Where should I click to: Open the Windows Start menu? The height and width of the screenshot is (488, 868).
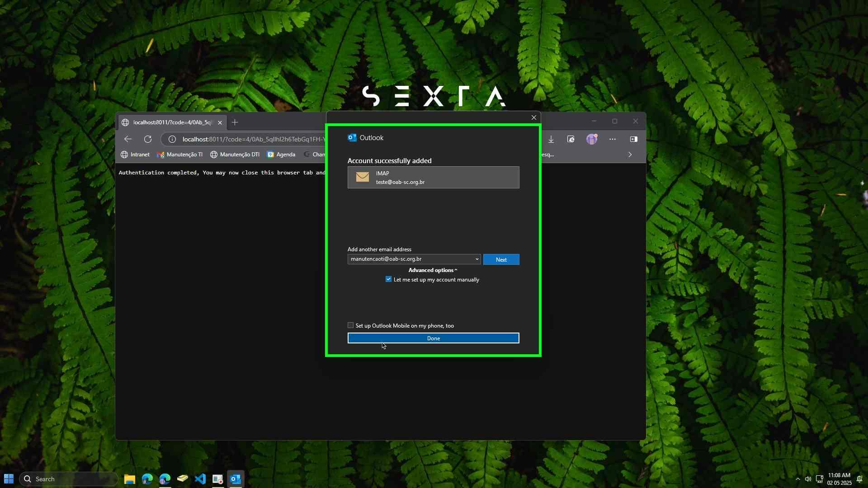pyautogui.click(x=9, y=479)
